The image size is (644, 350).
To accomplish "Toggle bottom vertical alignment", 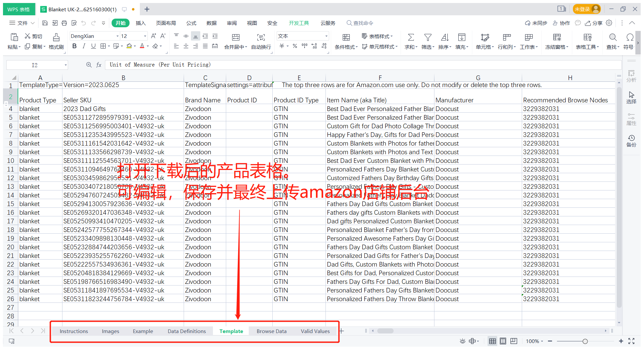I will point(196,36).
